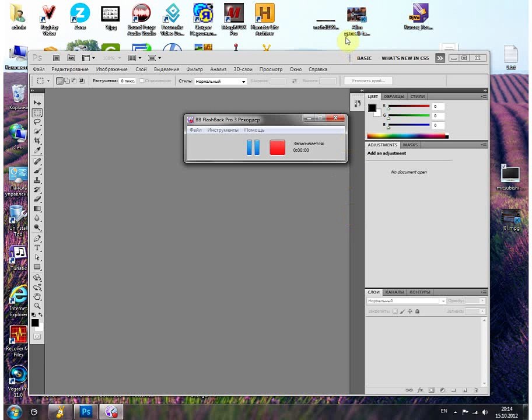
Task: Open the Изображение menu
Action: coord(111,69)
